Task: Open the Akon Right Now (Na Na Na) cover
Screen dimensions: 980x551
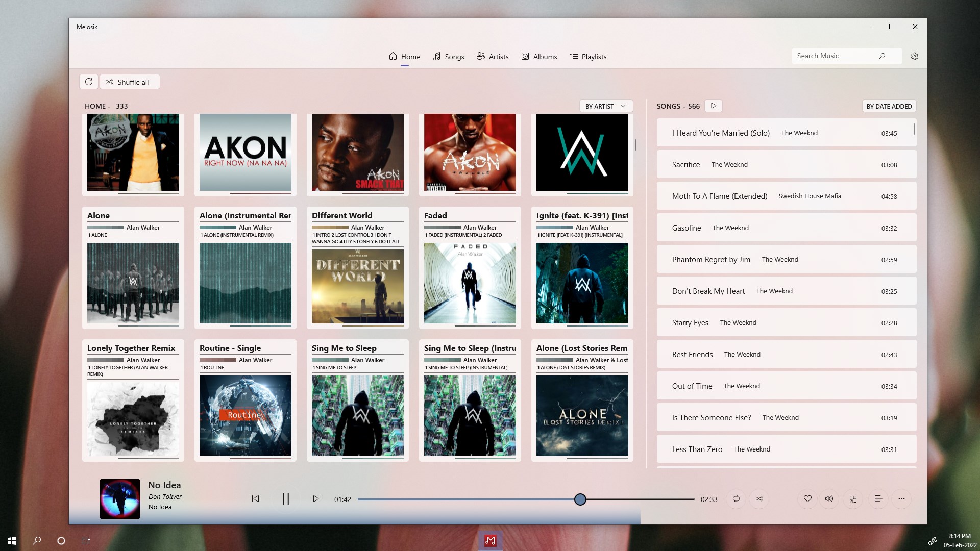Action: [246, 152]
